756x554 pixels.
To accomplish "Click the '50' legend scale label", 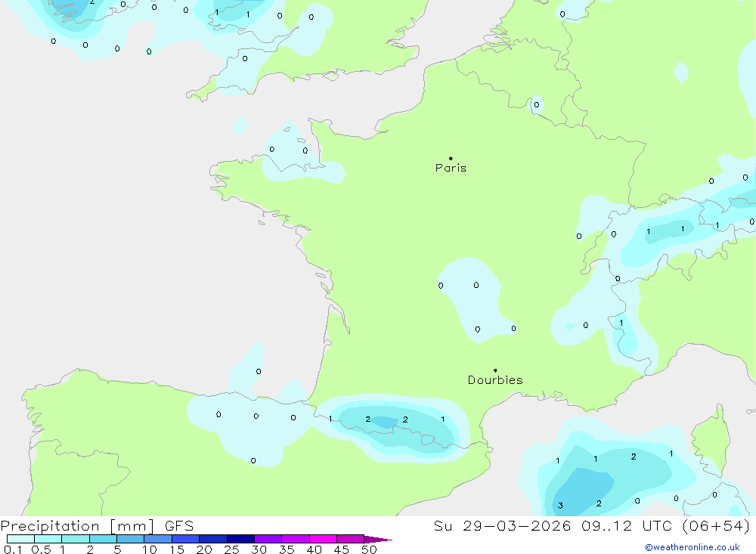I will tap(370, 549).
